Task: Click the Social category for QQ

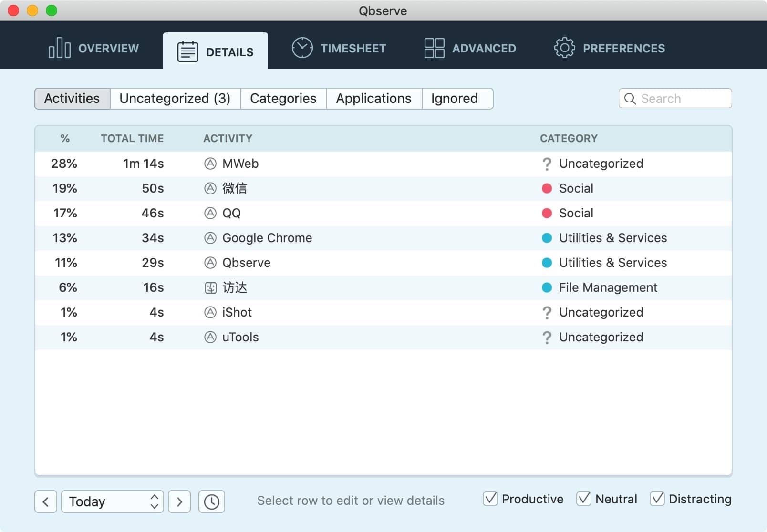Action: 576,213
